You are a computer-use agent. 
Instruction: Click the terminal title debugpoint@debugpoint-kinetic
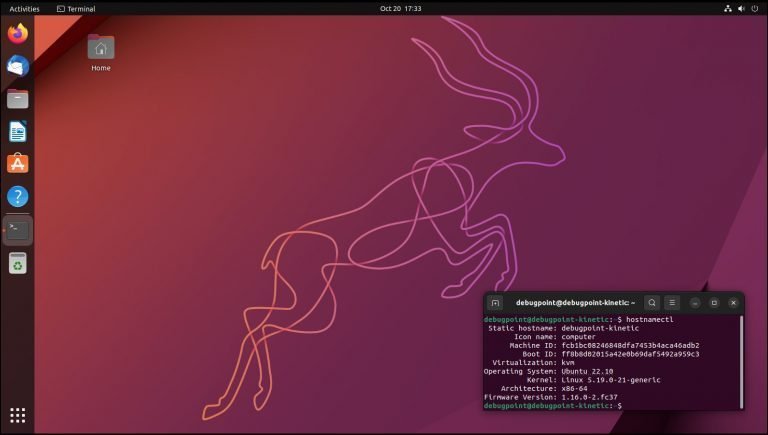click(x=576, y=303)
